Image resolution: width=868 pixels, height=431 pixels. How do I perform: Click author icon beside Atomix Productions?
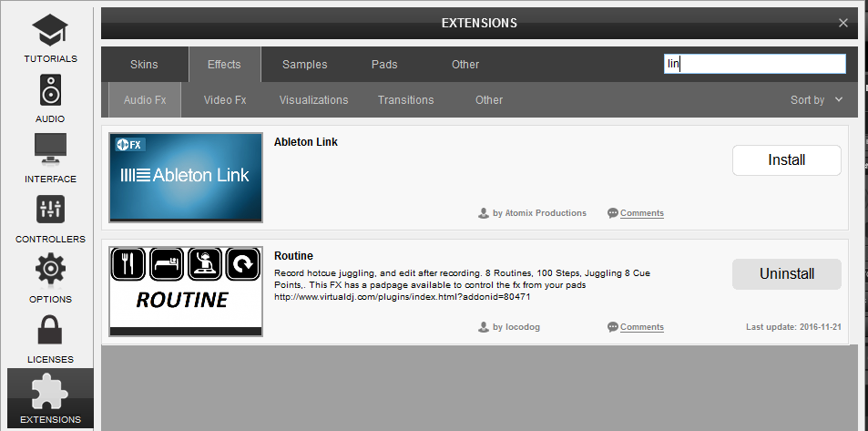tap(484, 213)
